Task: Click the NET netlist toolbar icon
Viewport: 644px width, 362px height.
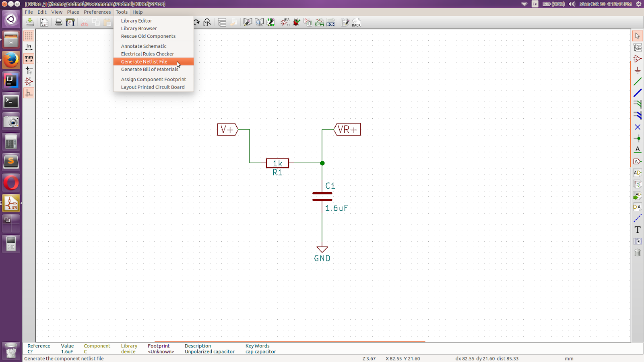Action: pyautogui.click(x=319, y=22)
